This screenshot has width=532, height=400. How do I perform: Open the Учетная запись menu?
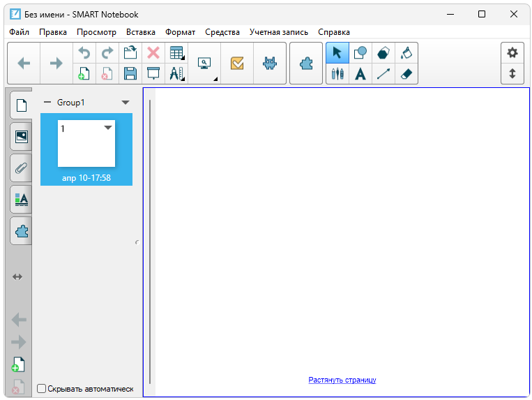279,32
